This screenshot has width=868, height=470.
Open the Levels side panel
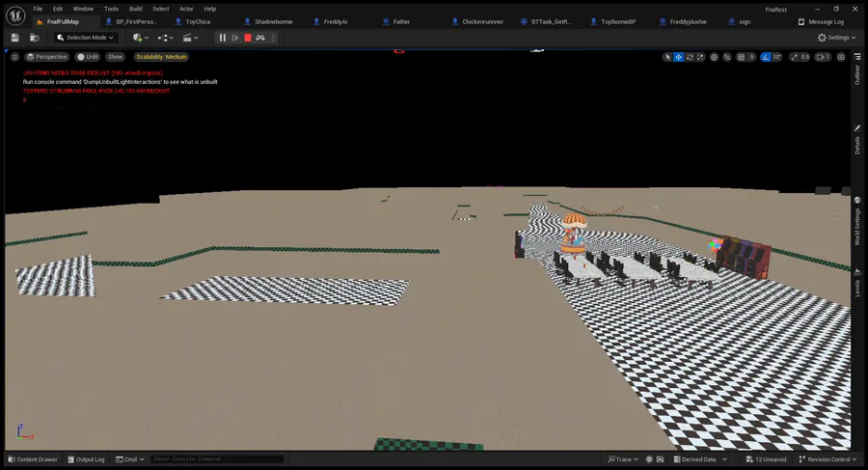pyautogui.click(x=857, y=284)
